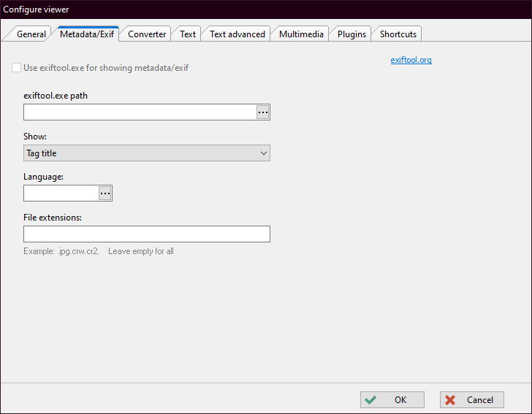
Task: Go to the Text tab
Action: [188, 34]
